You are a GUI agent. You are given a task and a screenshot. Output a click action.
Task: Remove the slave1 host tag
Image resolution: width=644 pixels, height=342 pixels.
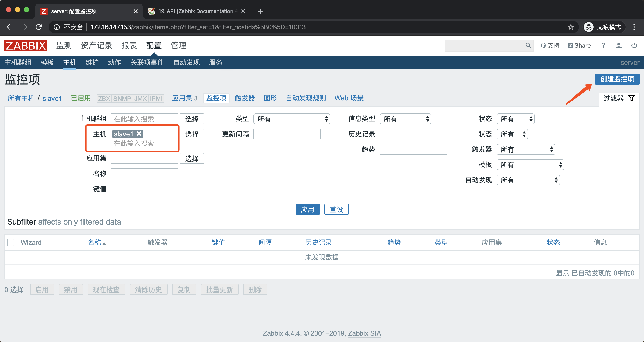click(x=139, y=134)
